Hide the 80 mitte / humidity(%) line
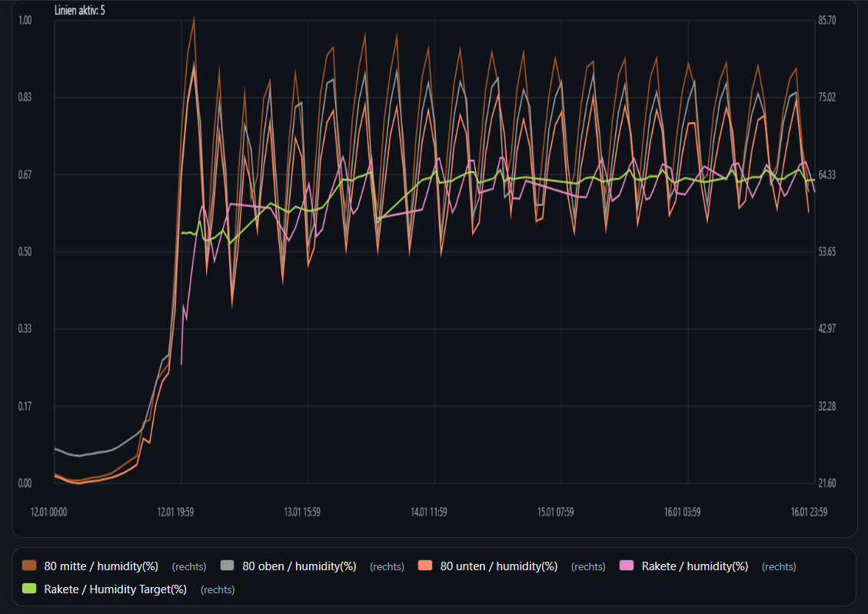The width and height of the screenshot is (868, 614). (x=101, y=566)
